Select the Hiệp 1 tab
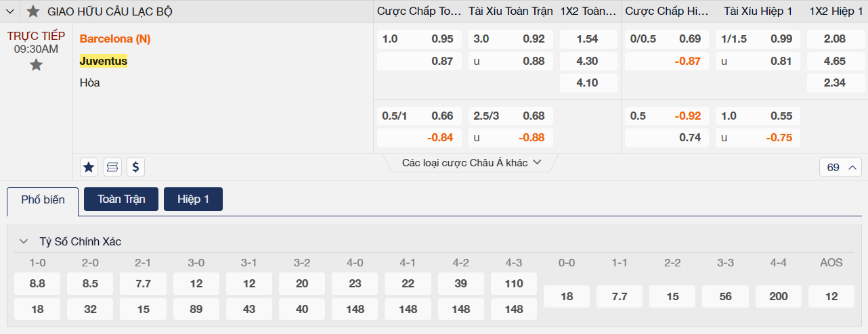Viewport: 868px width, 334px height. pyautogui.click(x=193, y=199)
